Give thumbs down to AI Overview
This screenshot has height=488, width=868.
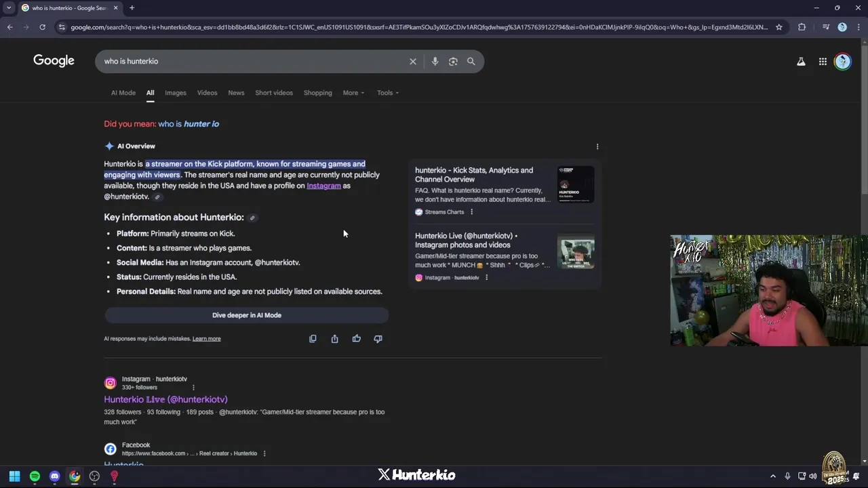click(x=378, y=339)
